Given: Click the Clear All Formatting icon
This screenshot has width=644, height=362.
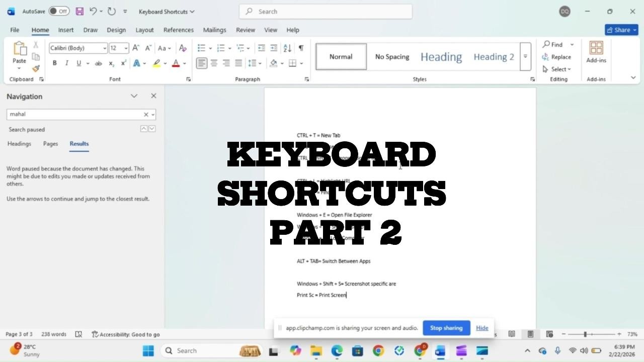Looking at the screenshot, I should click(x=183, y=48).
